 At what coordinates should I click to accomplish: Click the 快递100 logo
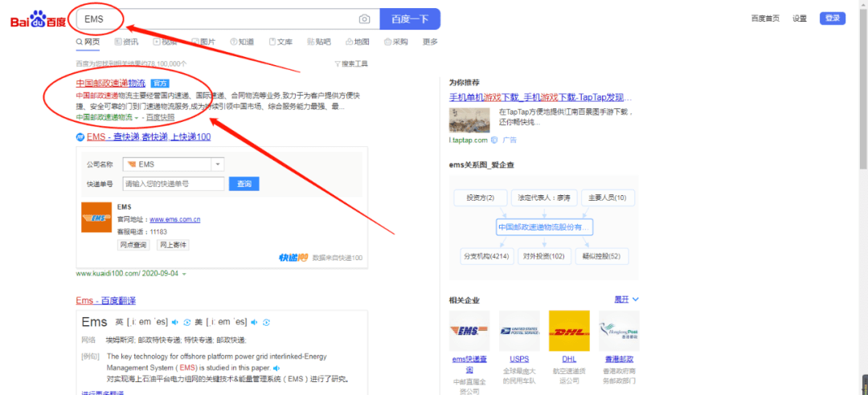click(293, 257)
